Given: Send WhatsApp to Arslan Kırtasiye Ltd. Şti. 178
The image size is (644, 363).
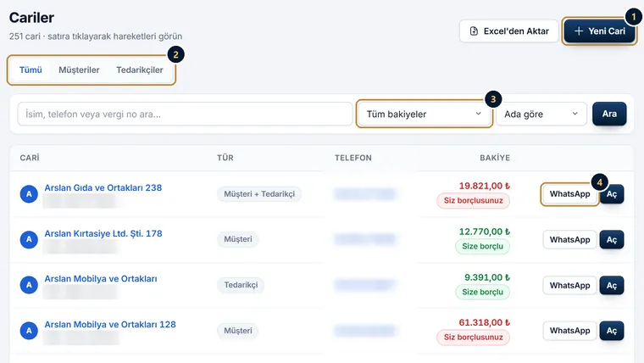Looking at the screenshot, I should [x=569, y=240].
